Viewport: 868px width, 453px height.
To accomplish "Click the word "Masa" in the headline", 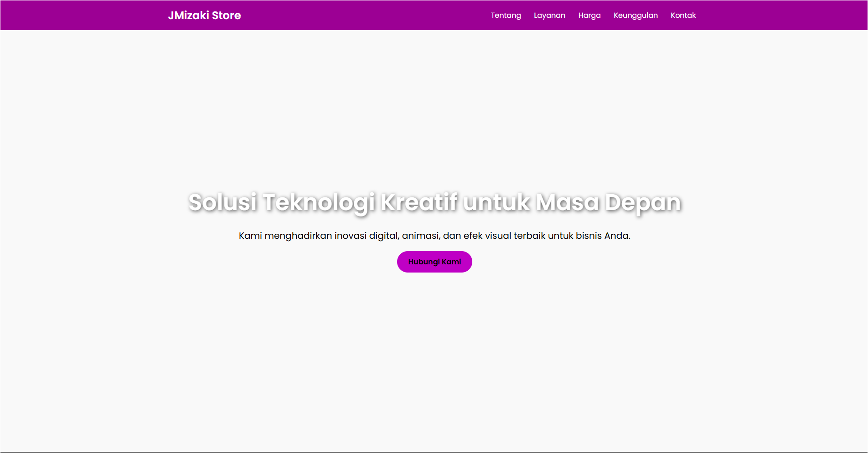I will coord(567,202).
